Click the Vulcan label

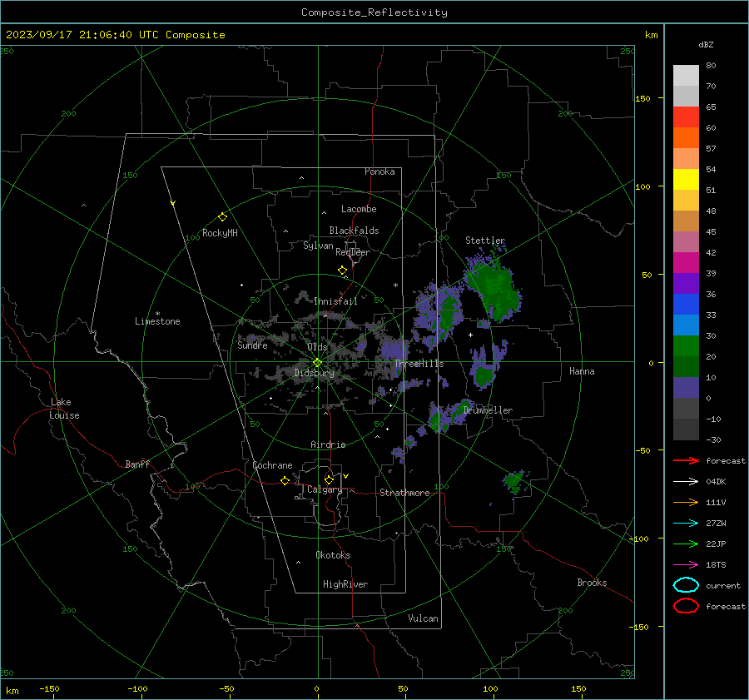(x=423, y=618)
